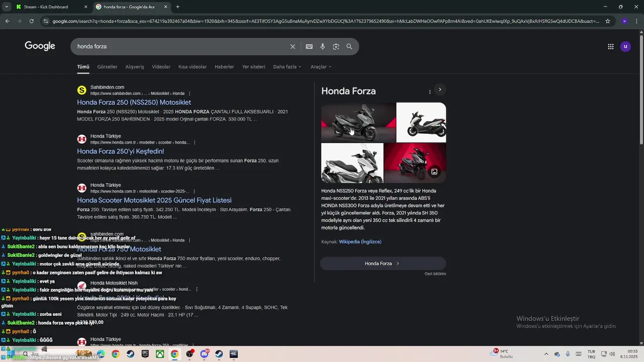Click the magnifier search submit icon
The width and height of the screenshot is (644, 362).
[x=349, y=46]
